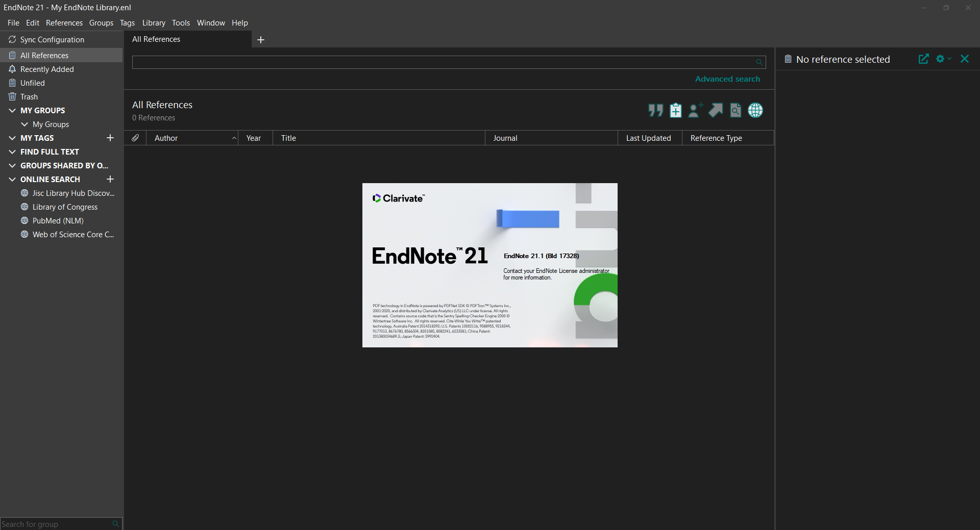Image resolution: width=980 pixels, height=530 pixels.
Task: Open the Tools menu
Action: pyautogui.click(x=181, y=23)
